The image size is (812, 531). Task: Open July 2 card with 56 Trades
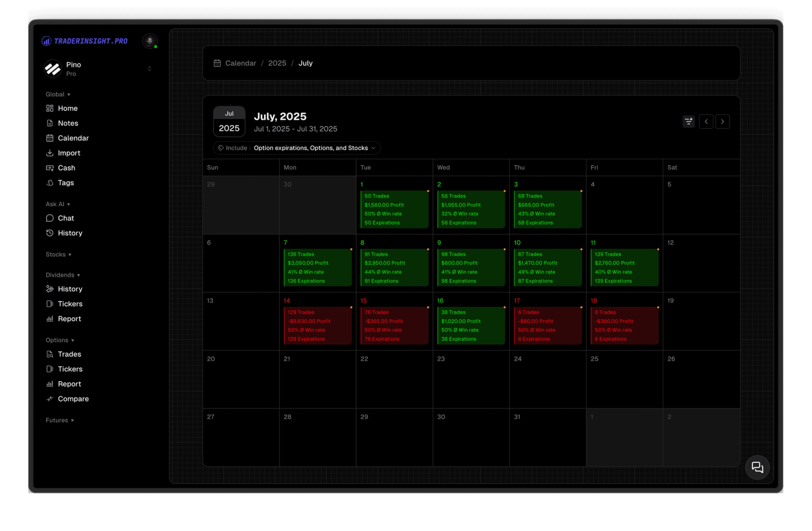tap(471, 209)
